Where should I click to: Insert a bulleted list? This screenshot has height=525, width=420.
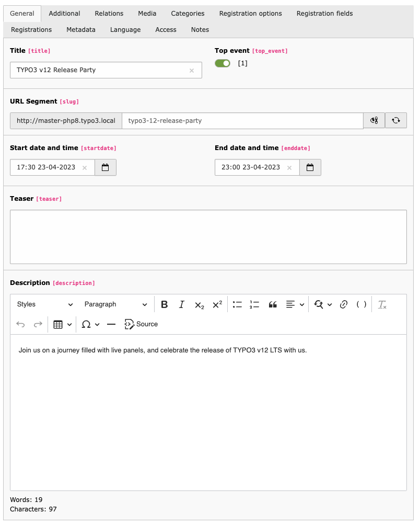[237, 304]
